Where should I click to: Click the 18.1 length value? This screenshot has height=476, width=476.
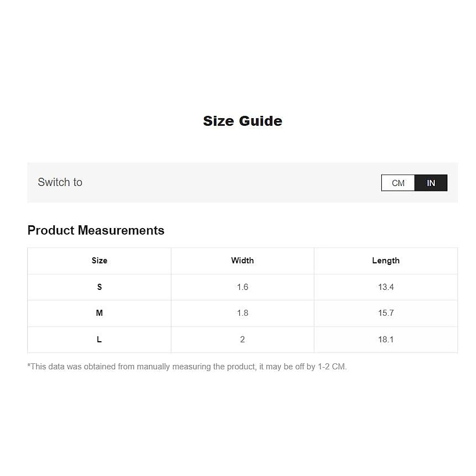pos(386,340)
